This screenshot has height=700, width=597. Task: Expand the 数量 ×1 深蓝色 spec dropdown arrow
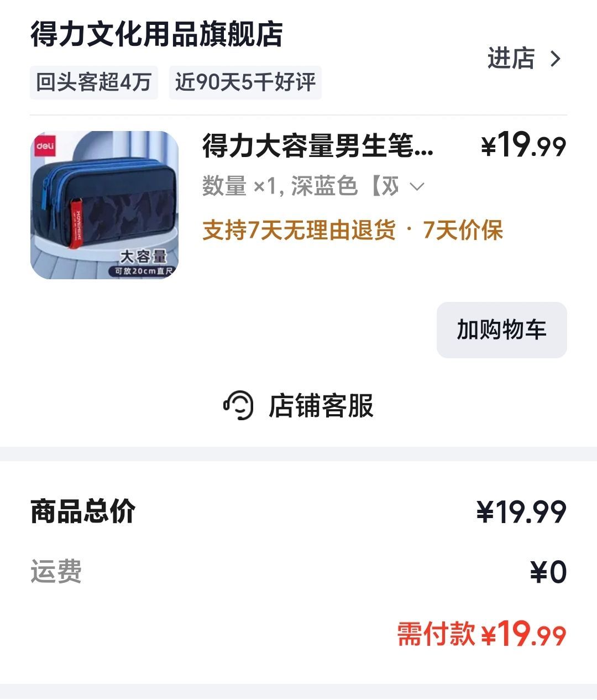point(417,187)
